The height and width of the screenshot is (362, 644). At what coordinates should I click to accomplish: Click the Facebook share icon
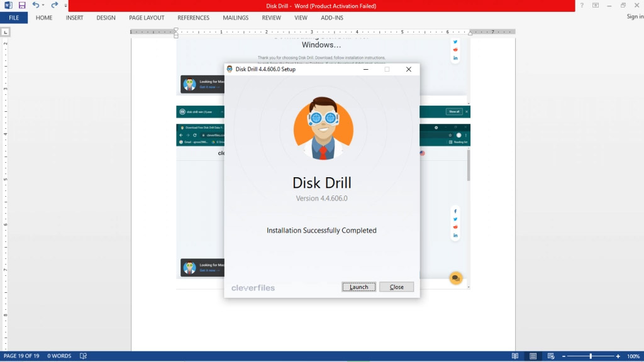455,211
